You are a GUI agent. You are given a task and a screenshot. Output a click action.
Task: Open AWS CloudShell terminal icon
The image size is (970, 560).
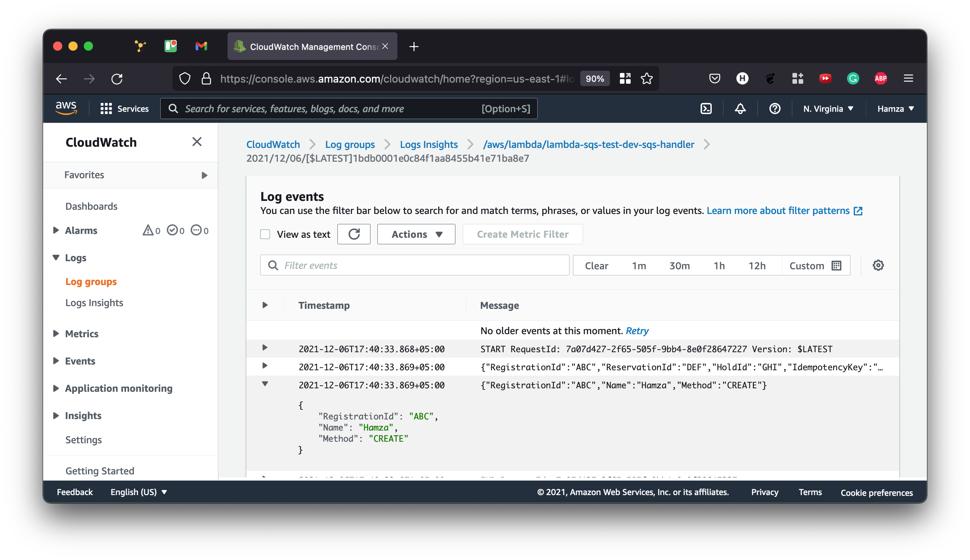tap(706, 109)
